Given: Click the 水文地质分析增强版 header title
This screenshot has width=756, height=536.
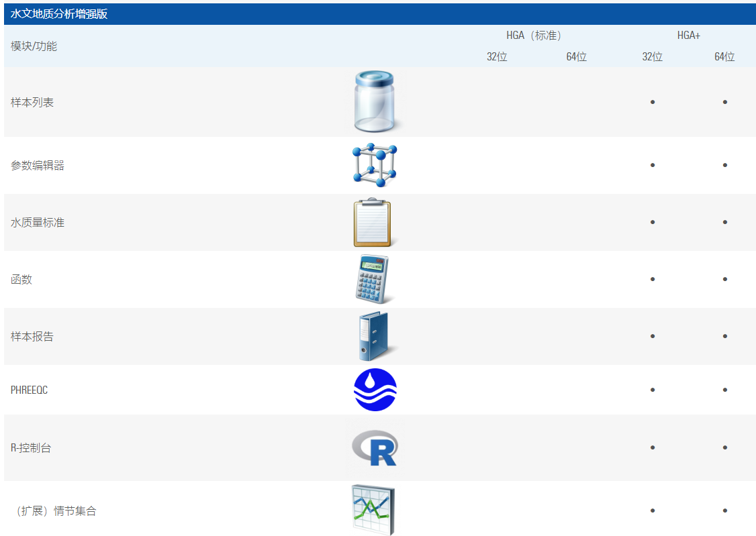Looking at the screenshot, I should [59, 14].
